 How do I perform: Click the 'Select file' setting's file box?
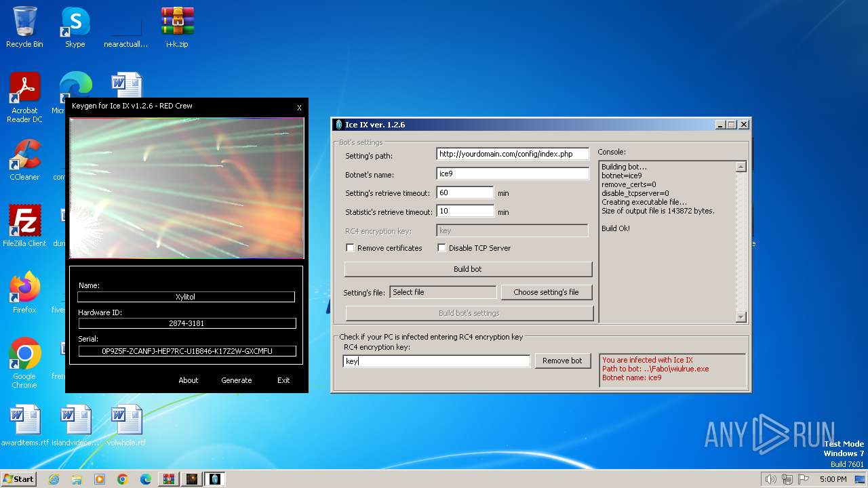click(x=443, y=292)
